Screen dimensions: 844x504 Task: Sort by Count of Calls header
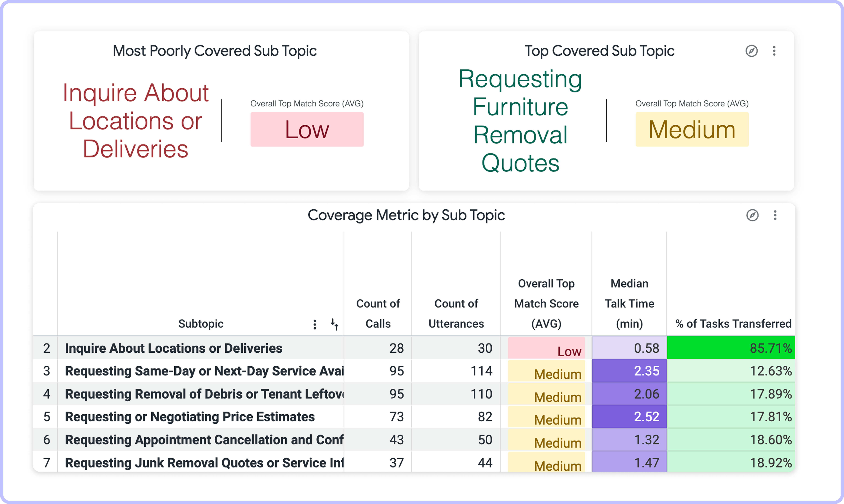click(378, 313)
